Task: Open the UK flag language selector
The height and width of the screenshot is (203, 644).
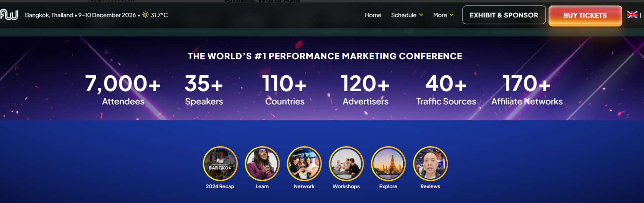Action: point(632,15)
